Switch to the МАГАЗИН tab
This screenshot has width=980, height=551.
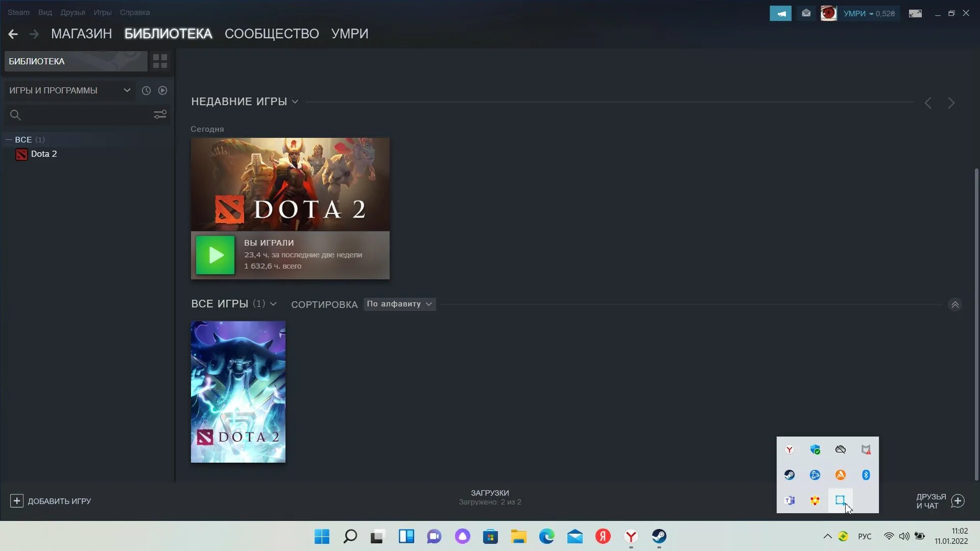point(81,34)
